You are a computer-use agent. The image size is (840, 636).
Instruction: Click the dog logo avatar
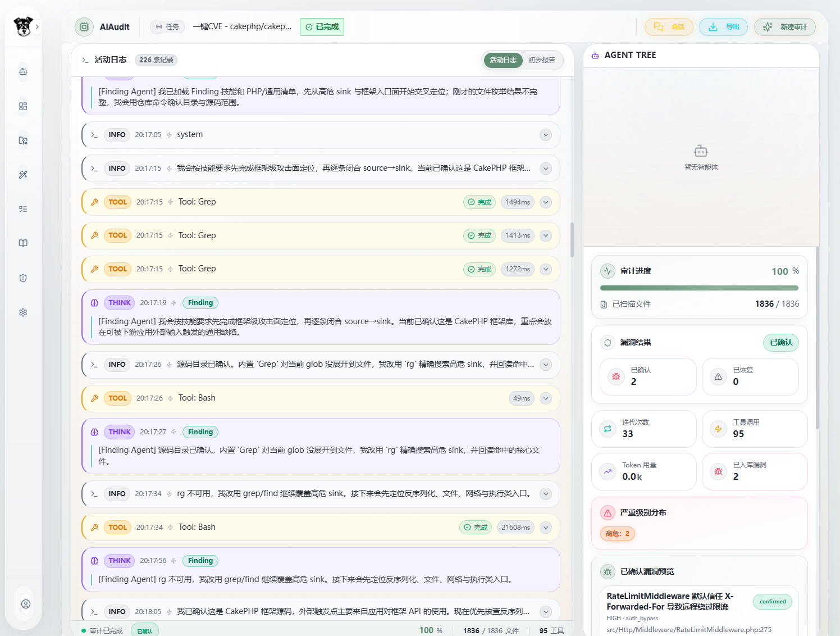coord(23,26)
